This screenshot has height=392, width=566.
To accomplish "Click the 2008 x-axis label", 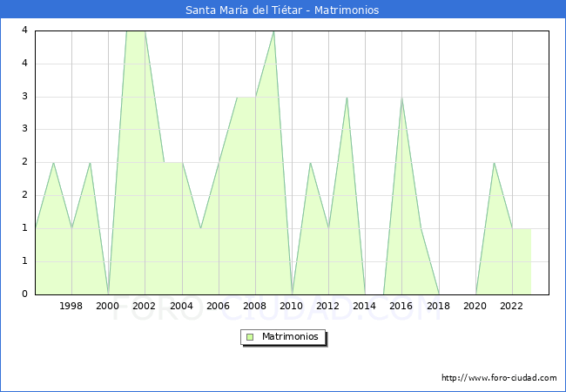I will [x=255, y=306].
